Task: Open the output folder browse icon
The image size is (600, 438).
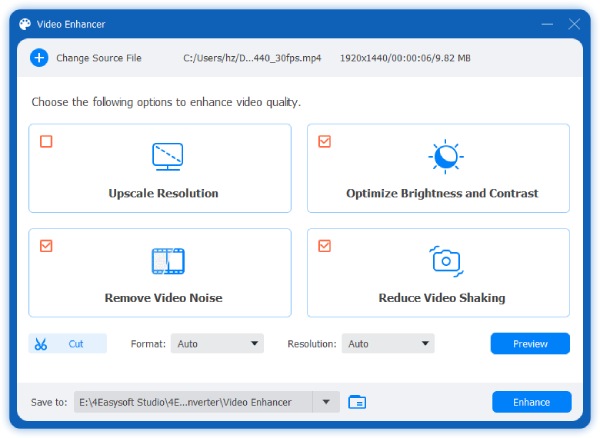Action: 357,402
